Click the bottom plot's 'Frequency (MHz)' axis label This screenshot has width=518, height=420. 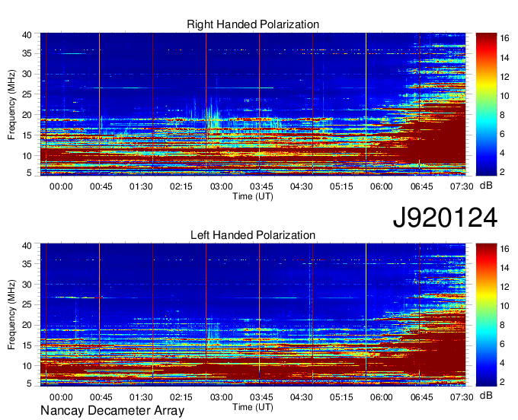[11, 315]
